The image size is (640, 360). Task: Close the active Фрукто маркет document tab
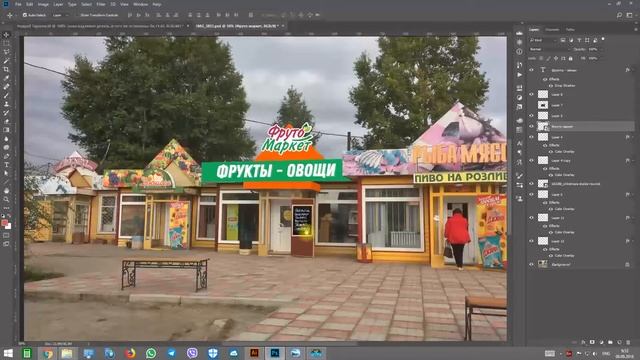283,26
